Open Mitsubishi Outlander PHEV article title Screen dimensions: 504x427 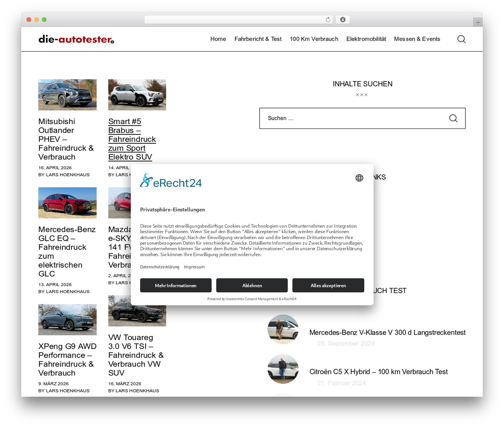66,139
